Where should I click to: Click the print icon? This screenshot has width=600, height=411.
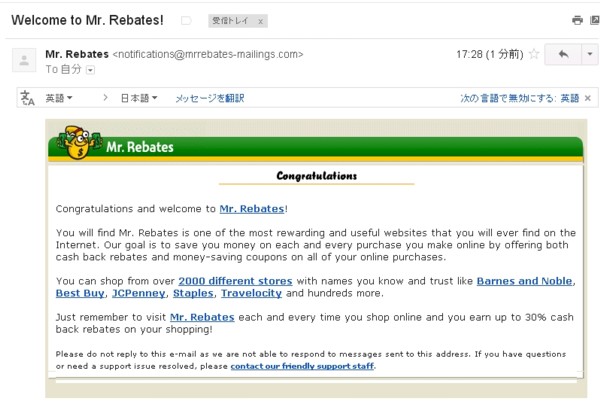577,20
